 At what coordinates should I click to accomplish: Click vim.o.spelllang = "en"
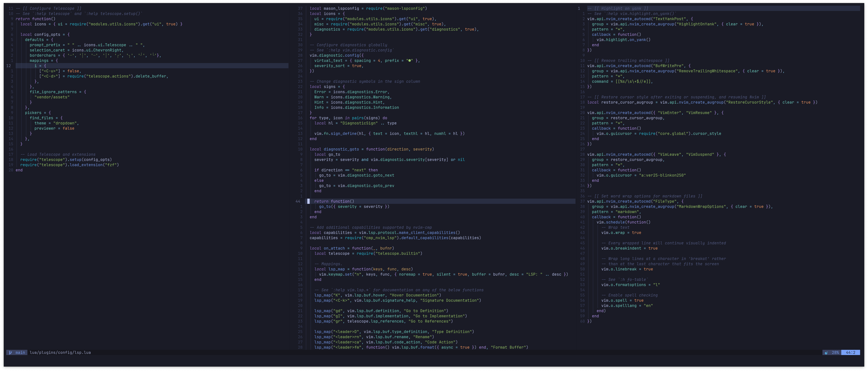click(x=627, y=306)
